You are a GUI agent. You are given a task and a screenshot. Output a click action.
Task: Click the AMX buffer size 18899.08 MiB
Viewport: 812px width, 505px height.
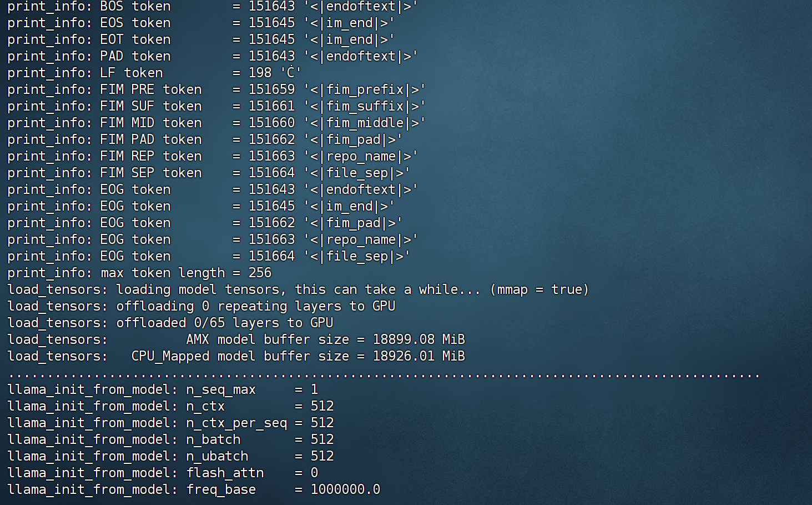point(419,339)
